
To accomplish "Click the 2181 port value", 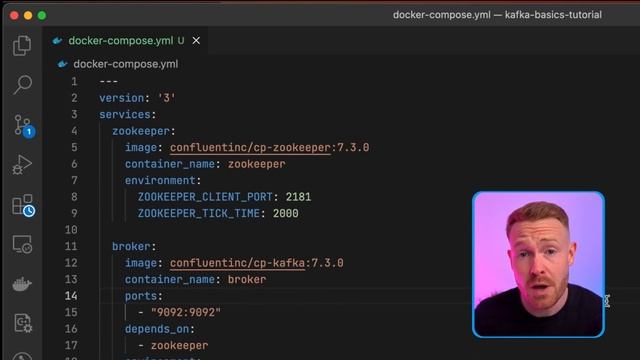I will pos(298,197).
